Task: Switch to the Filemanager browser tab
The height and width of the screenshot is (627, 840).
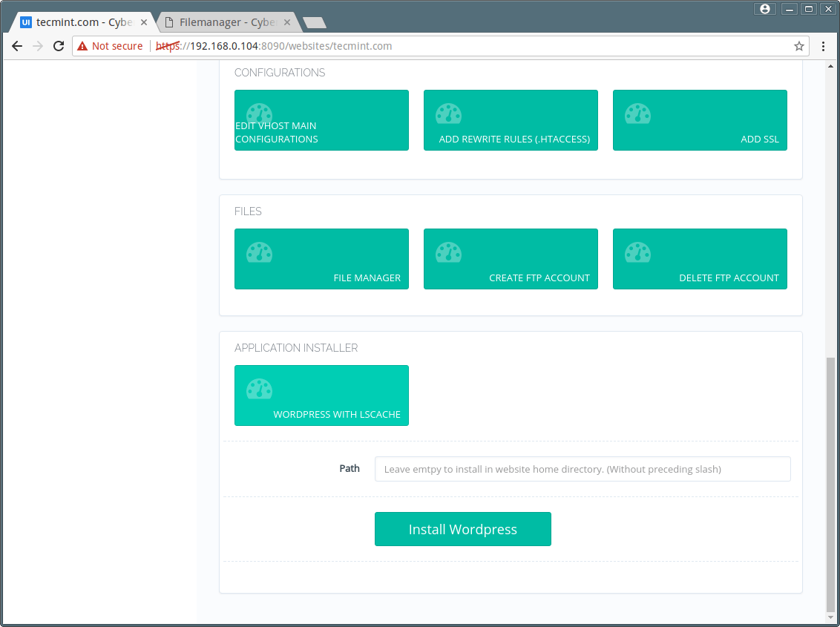Action: 226,22
